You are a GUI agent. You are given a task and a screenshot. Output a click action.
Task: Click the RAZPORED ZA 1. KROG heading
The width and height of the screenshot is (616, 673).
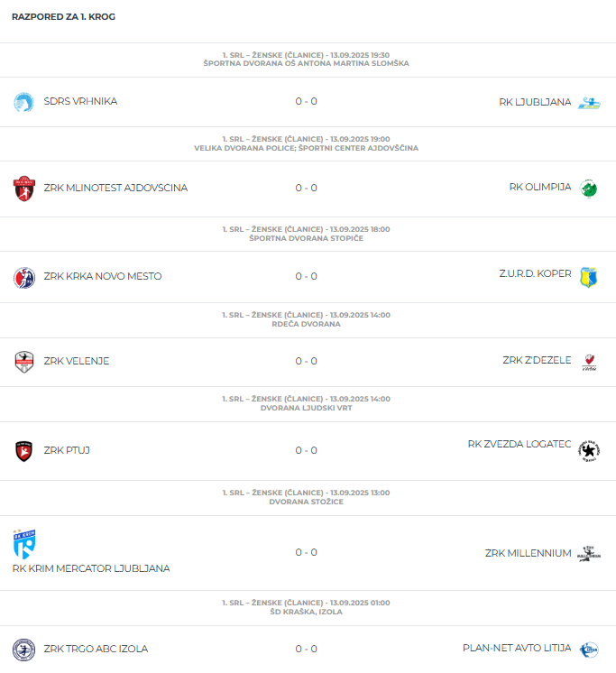63,17
